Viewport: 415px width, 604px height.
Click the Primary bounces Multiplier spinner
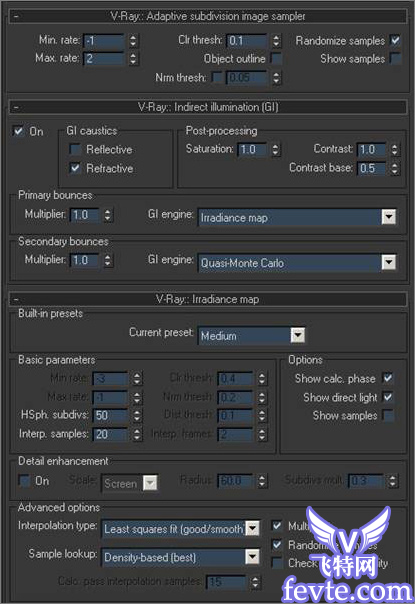[x=108, y=215]
